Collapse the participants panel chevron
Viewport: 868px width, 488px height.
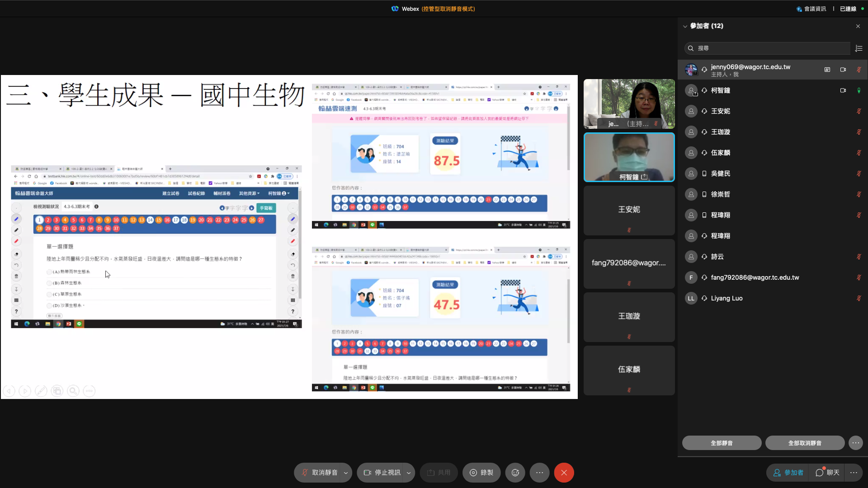pos(685,26)
